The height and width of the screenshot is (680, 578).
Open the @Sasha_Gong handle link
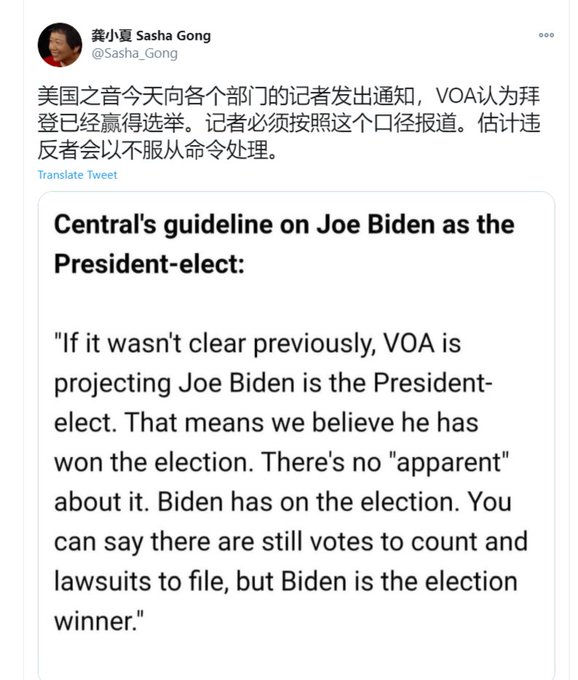(134, 53)
